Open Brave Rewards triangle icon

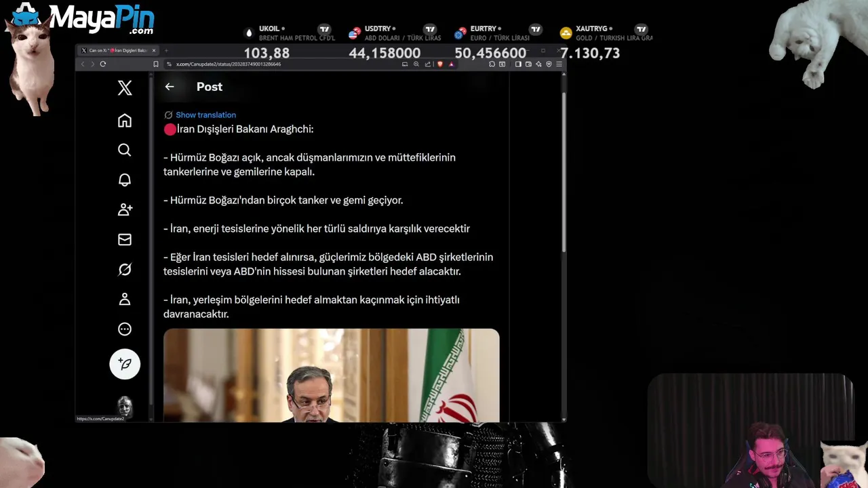click(x=452, y=64)
